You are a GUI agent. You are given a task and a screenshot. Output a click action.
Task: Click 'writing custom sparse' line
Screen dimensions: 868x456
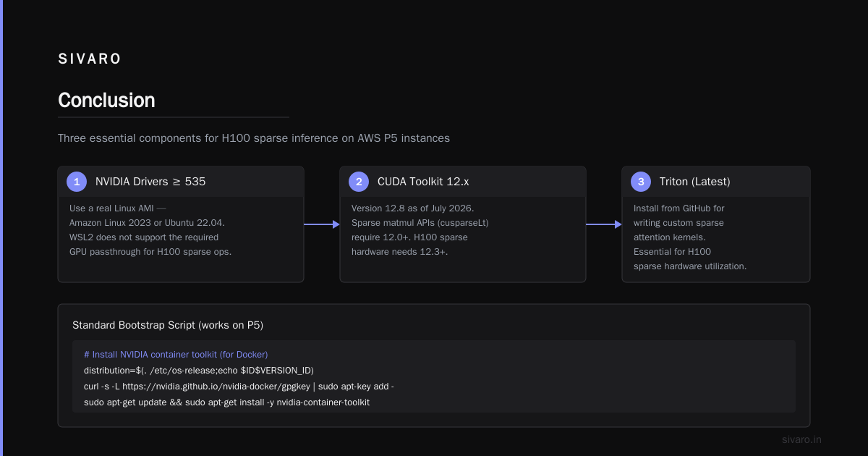click(x=678, y=223)
